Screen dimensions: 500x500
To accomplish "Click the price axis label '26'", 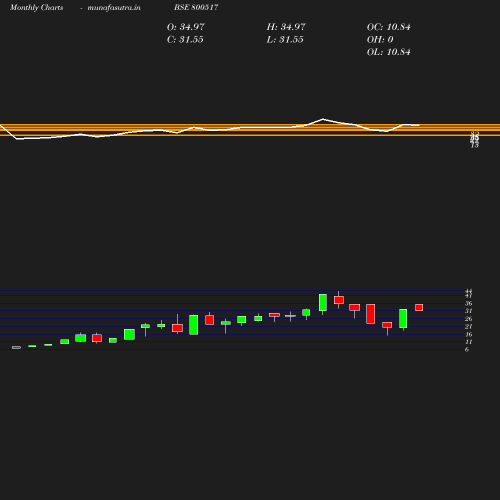I will coord(469,319).
